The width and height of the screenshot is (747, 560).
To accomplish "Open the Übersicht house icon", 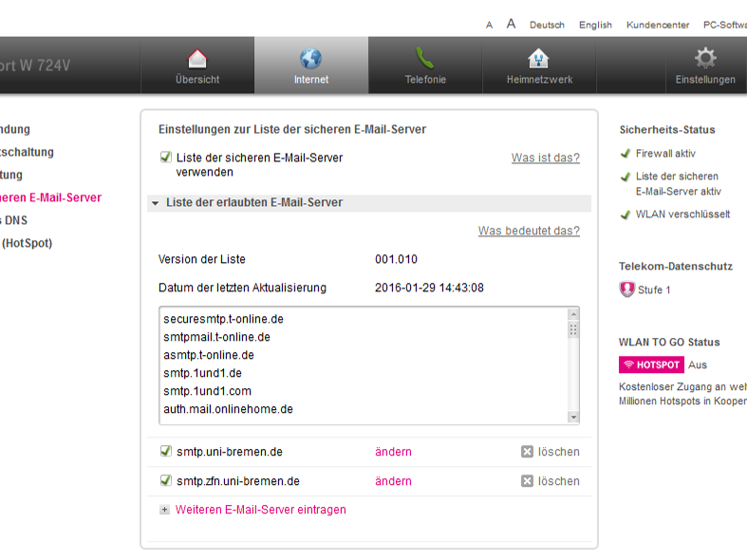I will coord(196,59).
